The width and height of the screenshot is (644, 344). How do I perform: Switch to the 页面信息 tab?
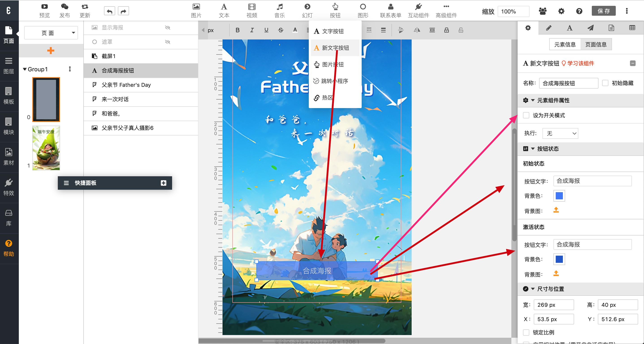(596, 45)
